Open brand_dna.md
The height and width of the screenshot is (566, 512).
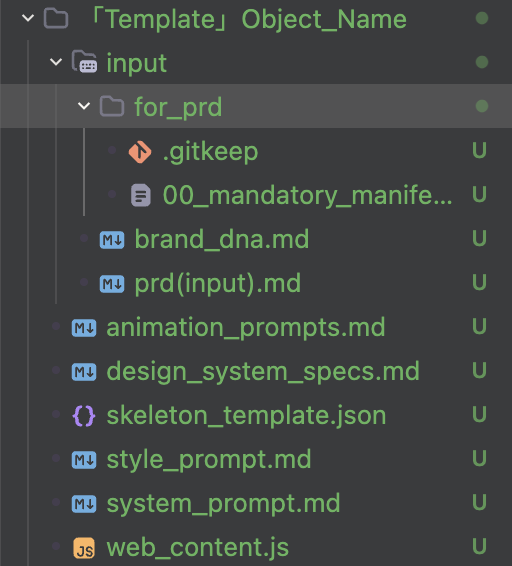click(x=222, y=239)
